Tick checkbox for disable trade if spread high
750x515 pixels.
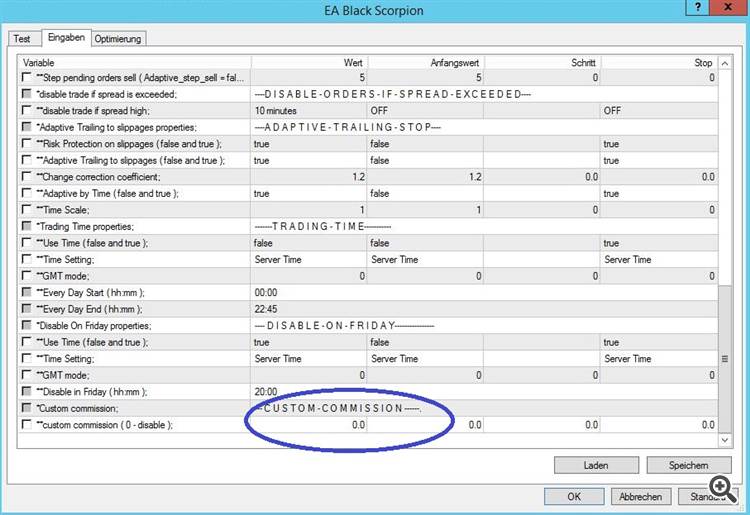(27, 110)
